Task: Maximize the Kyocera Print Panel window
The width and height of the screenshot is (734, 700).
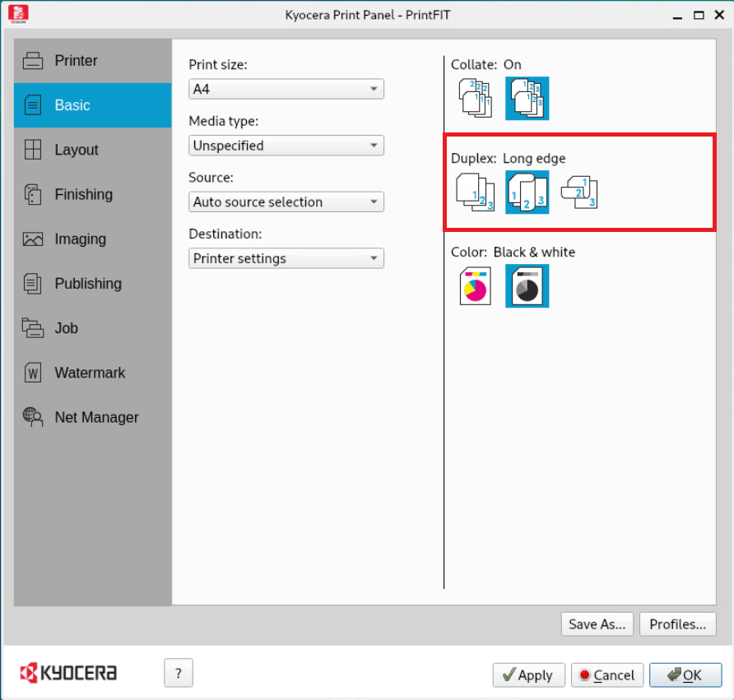Action: pyautogui.click(x=699, y=16)
